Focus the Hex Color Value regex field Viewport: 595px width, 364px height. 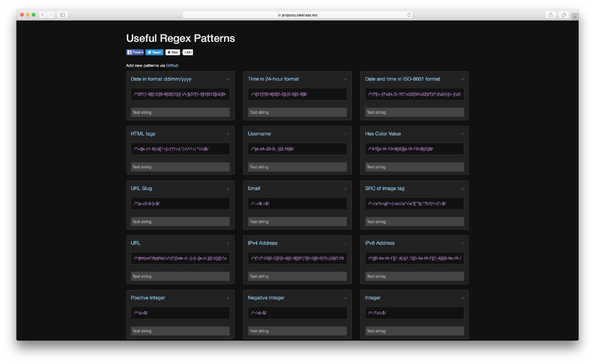pyautogui.click(x=414, y=149)
